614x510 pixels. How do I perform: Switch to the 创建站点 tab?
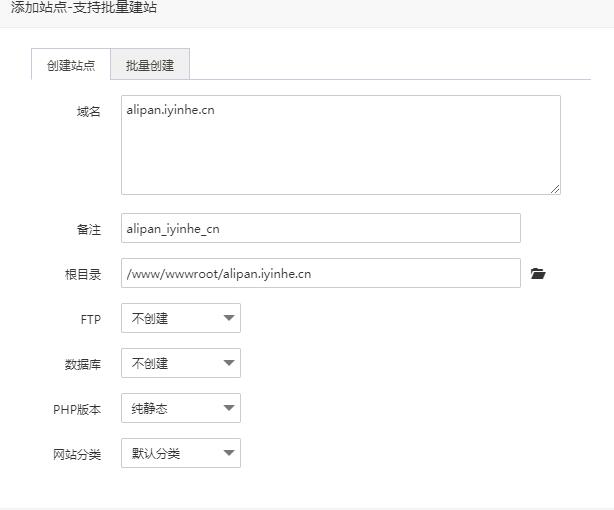[x=71, y=65]
